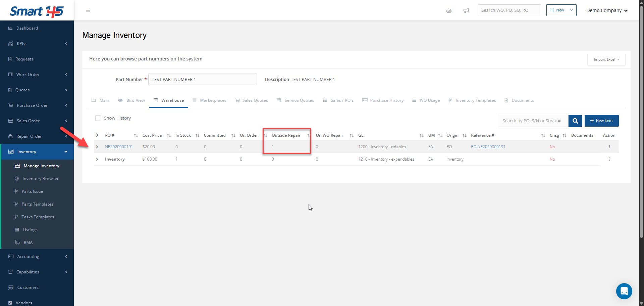Image resolution: width=644 pixels, height=306 pixels.
Task: Open the New dropdown in header
Action: point(561,10)
